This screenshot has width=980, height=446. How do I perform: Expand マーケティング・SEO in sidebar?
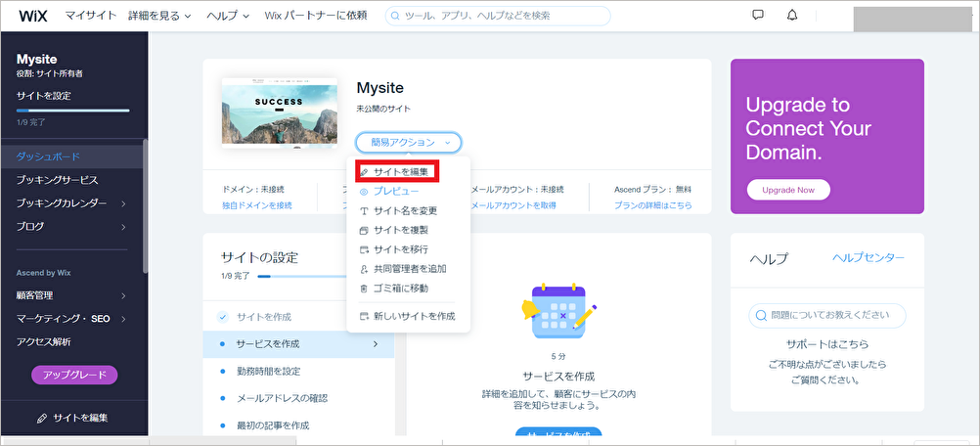click(123, 319)
